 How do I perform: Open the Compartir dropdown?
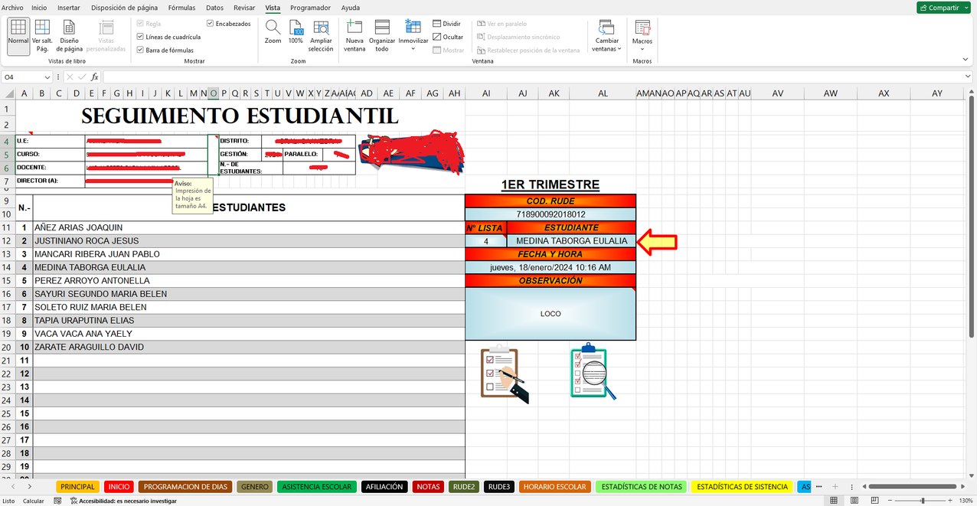967,8
